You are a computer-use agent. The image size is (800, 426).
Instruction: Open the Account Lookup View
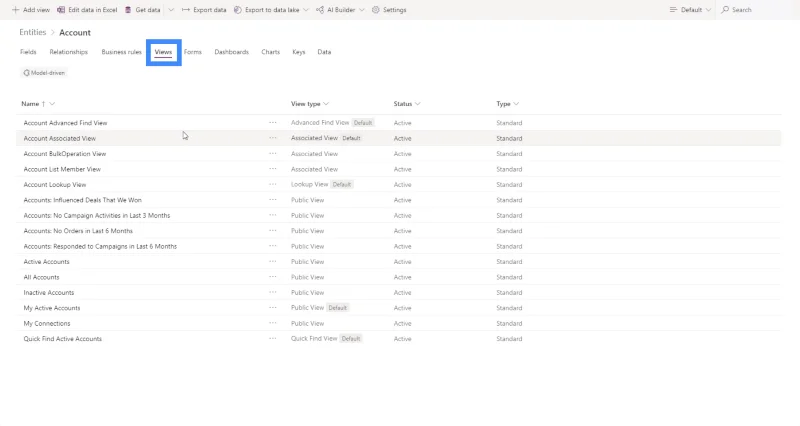pos(55,185)
